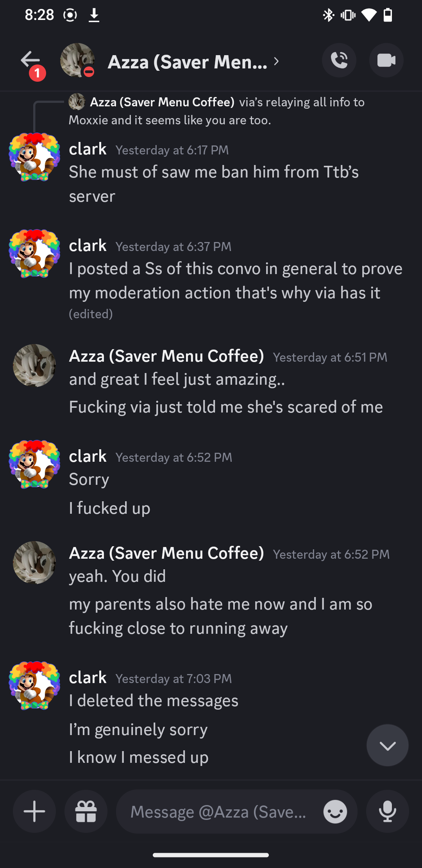
Task: Tap the 'I deleted the messages' message
Action: pyautogui.click(x=154, y=701)
